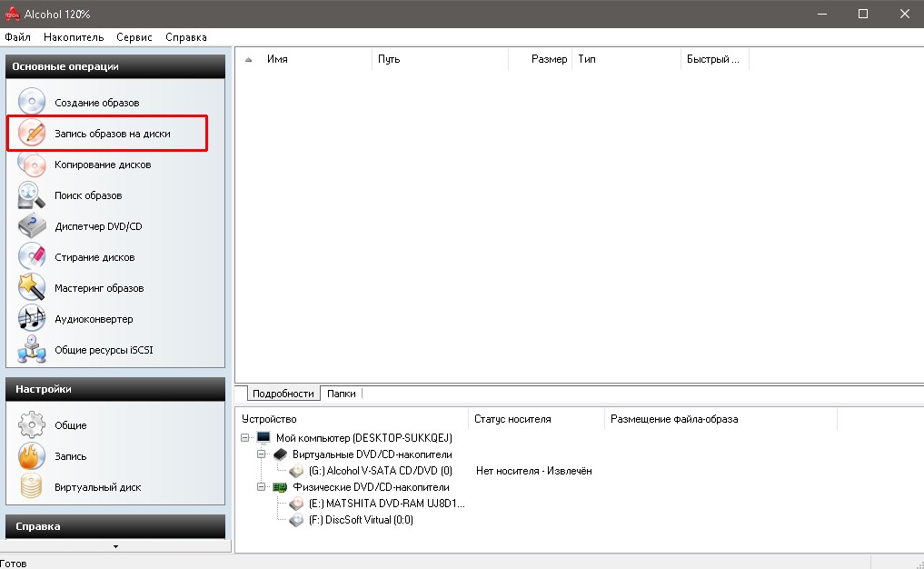
Task: Click the Общие ресурсы iSCSI network icon
Action: point(31,349)
